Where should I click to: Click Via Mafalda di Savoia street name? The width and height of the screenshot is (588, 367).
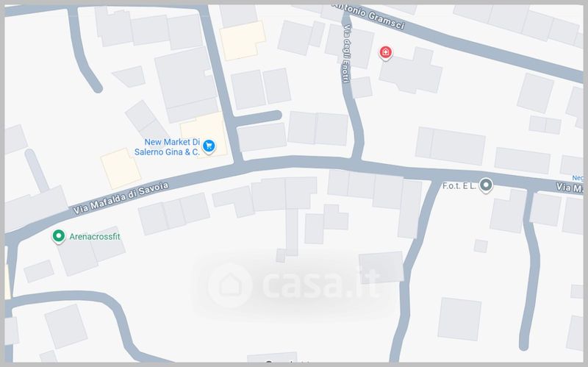coord(121,198)
